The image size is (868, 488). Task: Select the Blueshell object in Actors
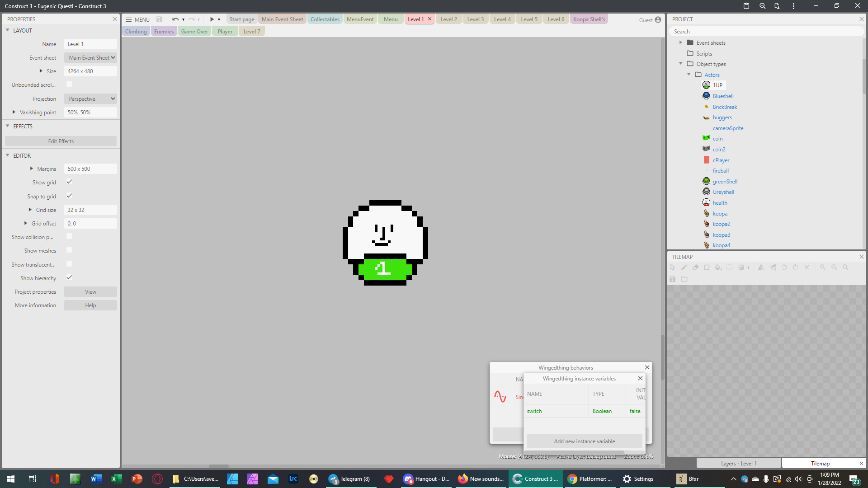coord(722,96)
